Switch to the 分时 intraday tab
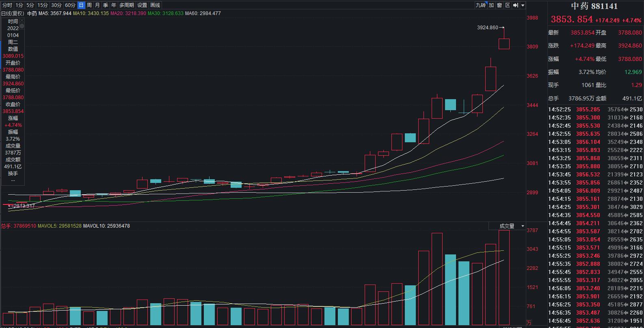Image resolution: width=644 pixels, height=328 pixels. (x=7, y=5)
